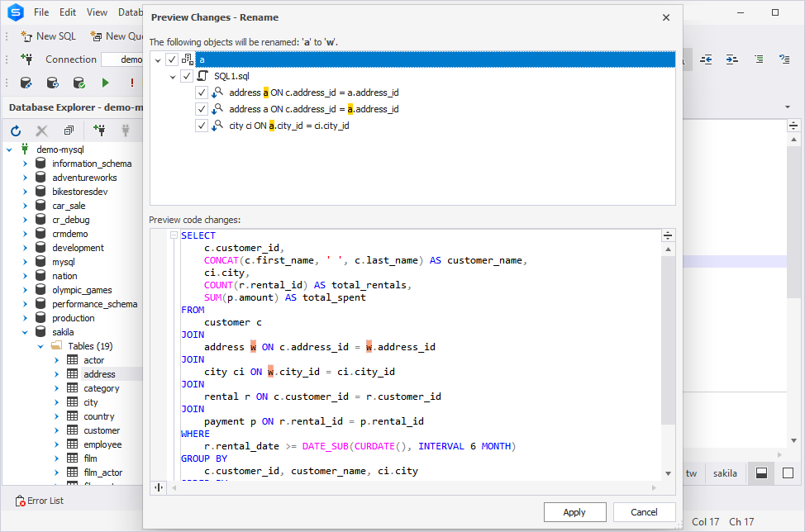Viewport: 805px width, 532px height.
Task: Open the View menu
Action: click(97, 12)
